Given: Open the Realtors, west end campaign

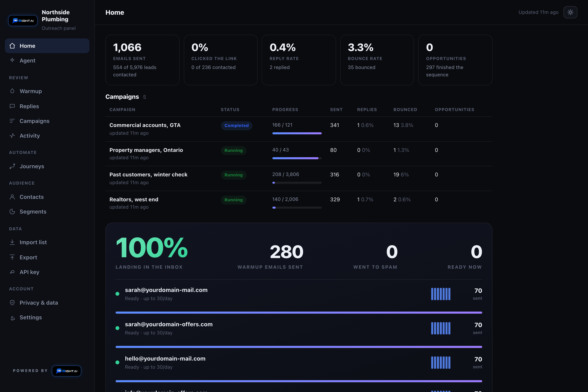Looking at the screenshot, I should (134, 199).
